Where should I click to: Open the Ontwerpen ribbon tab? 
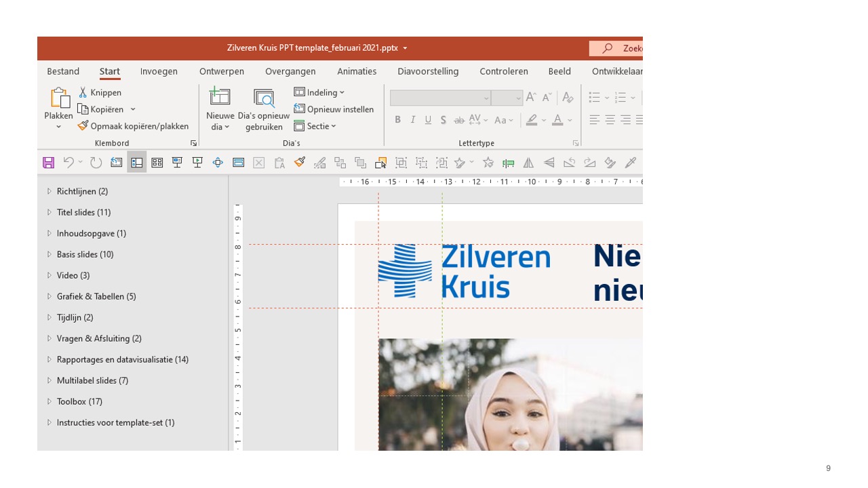222,71
